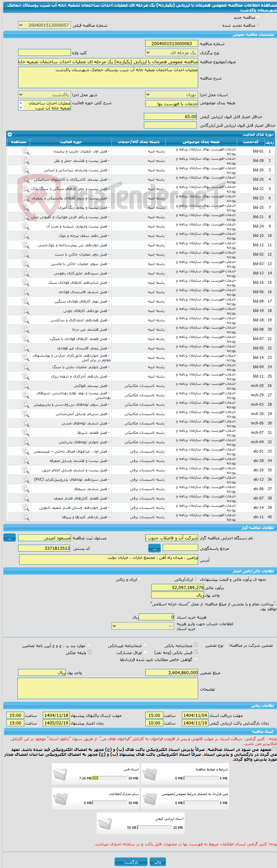Open the شرایط و ضوابط مناقصه folder
The height and width of the screenshot is (868, 277).
(150, 774)
